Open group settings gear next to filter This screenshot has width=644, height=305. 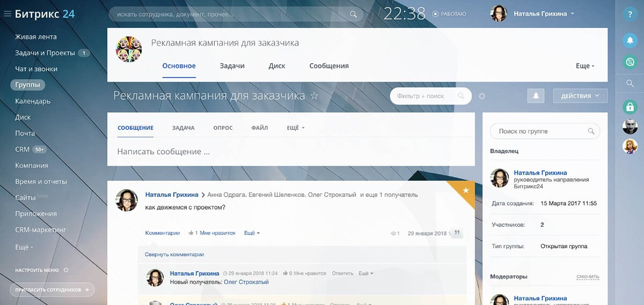pyautogui.click(x=482, y=96)
